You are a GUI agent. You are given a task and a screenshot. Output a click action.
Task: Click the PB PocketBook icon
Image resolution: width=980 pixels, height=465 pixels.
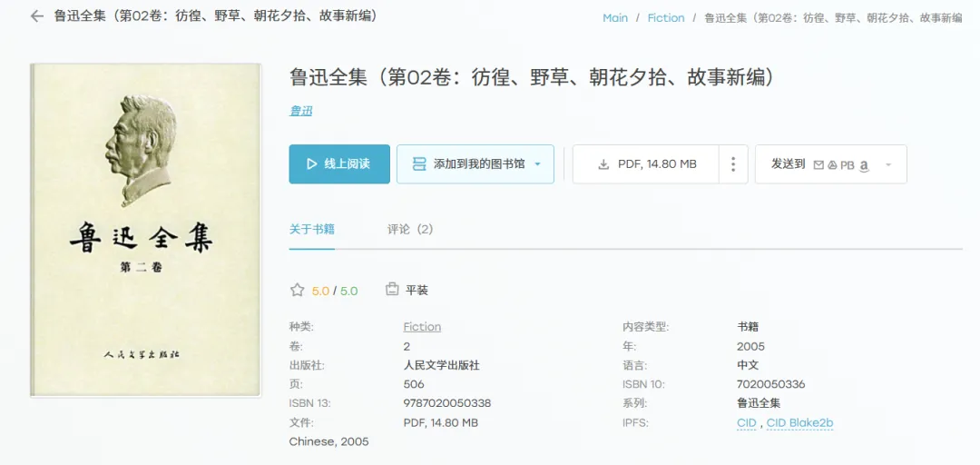[847, 165]
